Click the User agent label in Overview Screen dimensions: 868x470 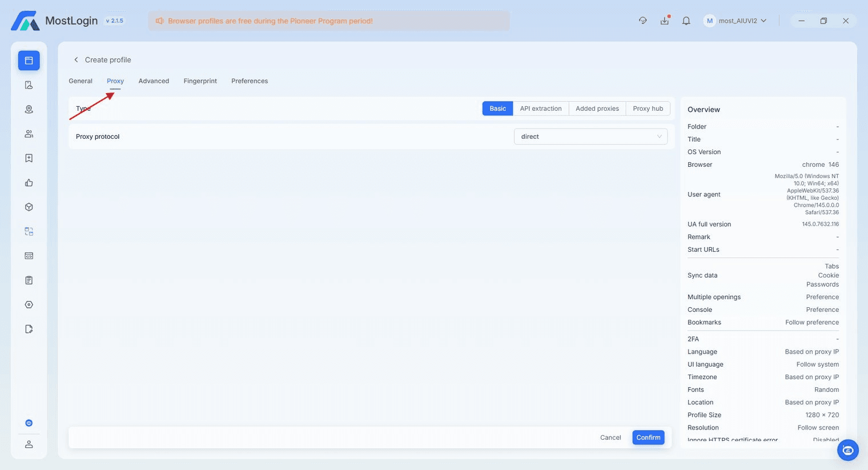click(x=704, y=195)
